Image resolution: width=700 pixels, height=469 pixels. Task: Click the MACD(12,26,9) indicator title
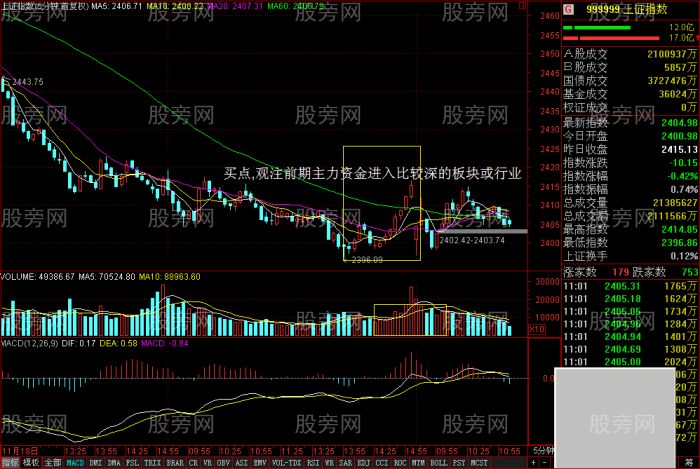[x=29, y=343]
